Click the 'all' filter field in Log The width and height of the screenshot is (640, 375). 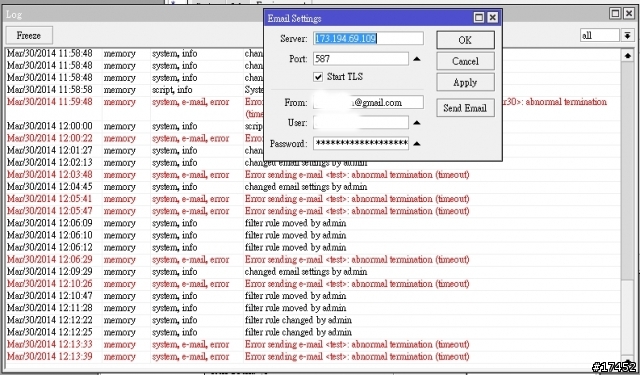click(x=600, y=36)
